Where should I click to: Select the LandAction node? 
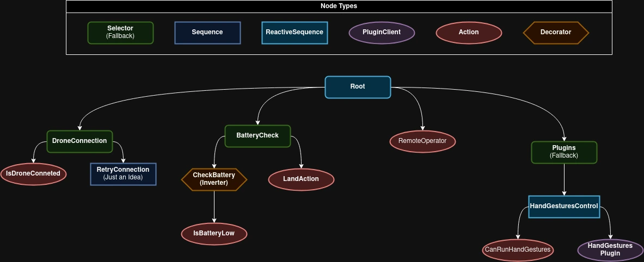301,179
